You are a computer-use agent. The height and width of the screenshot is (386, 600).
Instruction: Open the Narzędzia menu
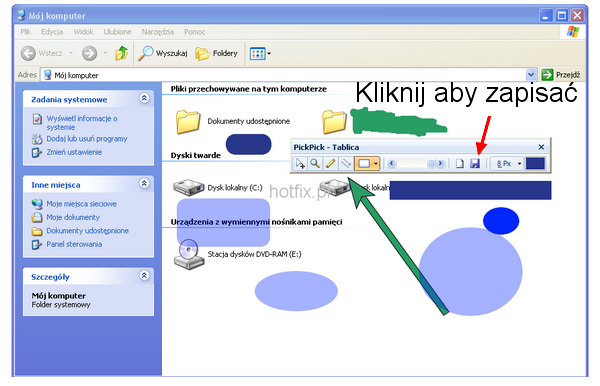point(158,32)
